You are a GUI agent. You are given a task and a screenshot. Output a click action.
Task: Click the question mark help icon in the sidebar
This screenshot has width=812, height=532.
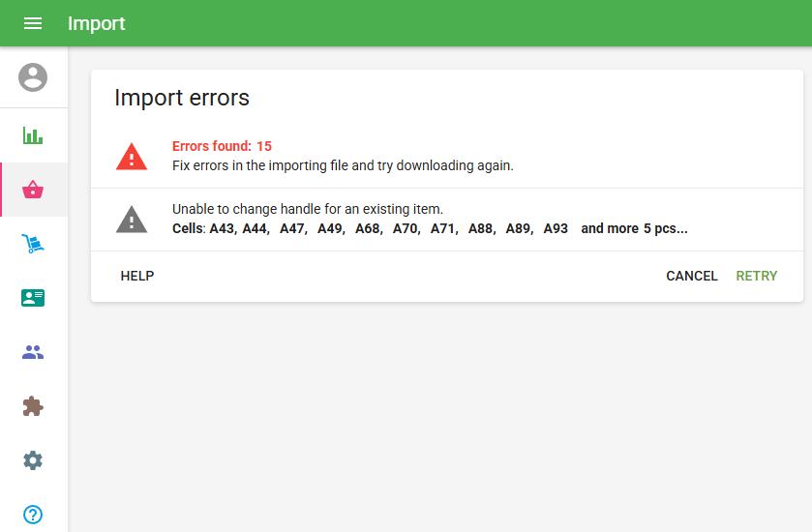coord(33,515)
